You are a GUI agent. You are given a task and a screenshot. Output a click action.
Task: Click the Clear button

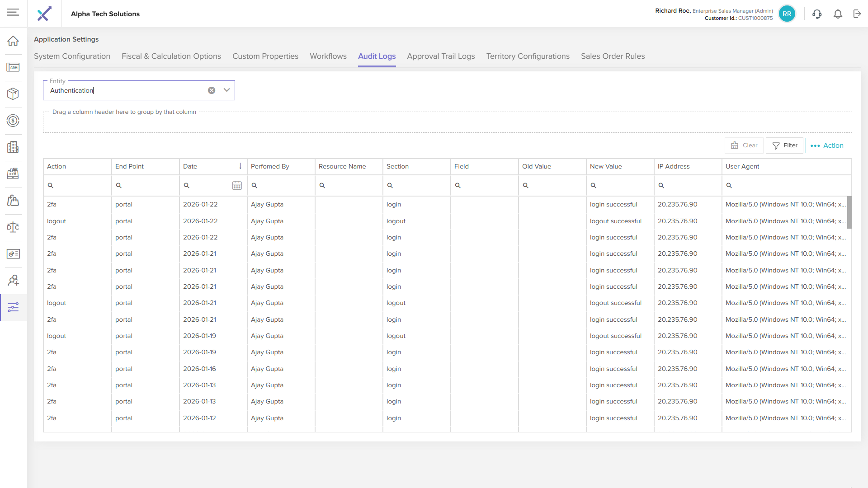pyautogui.click(x=744, y=145)
